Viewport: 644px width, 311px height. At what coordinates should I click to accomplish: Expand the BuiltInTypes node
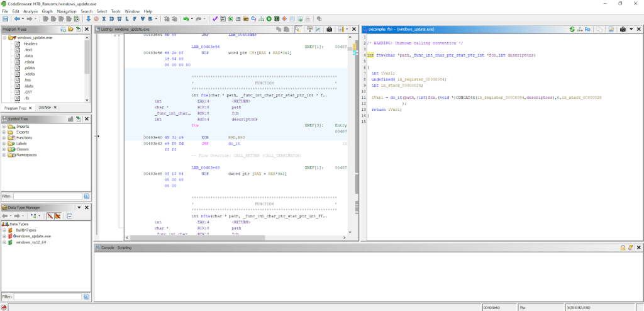tap(4, 230)
